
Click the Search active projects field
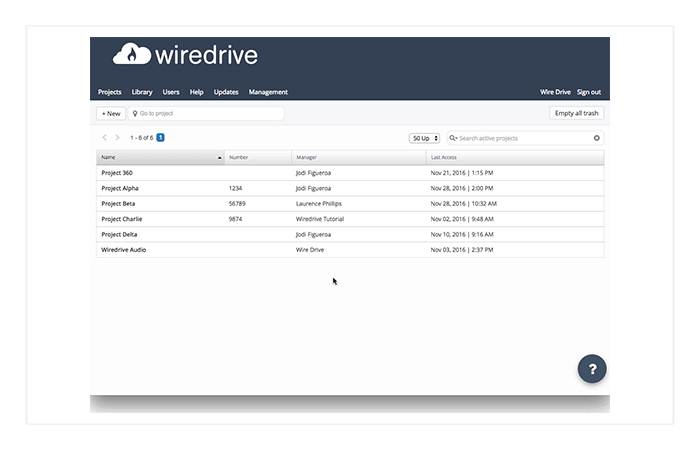[x=523, y=138]
